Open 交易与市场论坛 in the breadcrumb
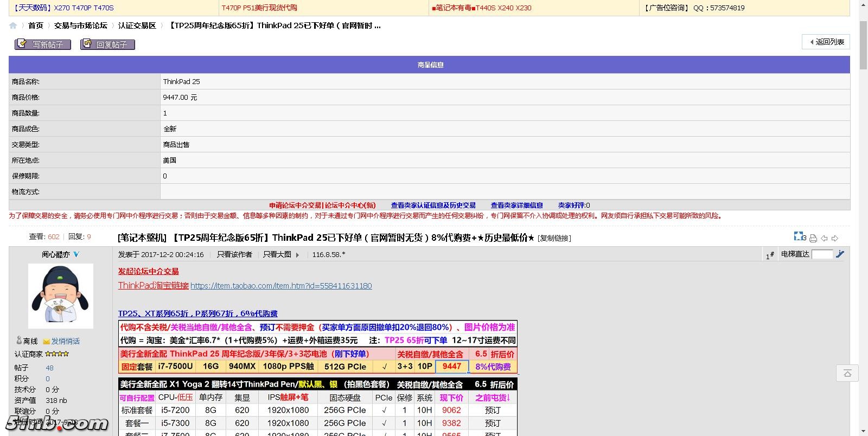Viewport: 868px width, 436px height. (x=80, y=25)
